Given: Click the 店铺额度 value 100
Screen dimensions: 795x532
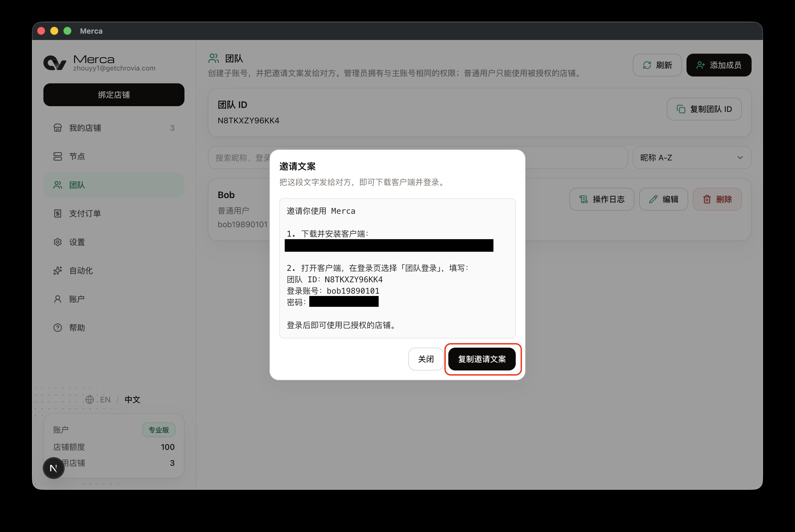Looking at the screenshot, I should [168, 447].
